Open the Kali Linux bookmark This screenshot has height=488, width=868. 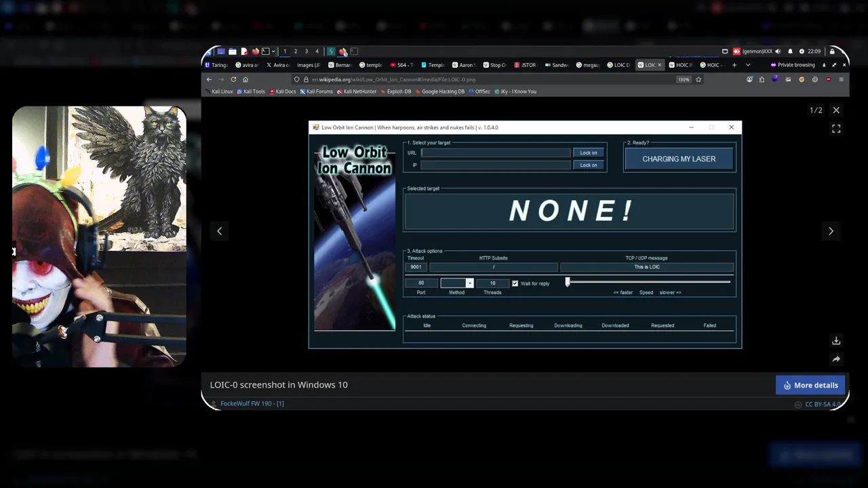(219, 91)
